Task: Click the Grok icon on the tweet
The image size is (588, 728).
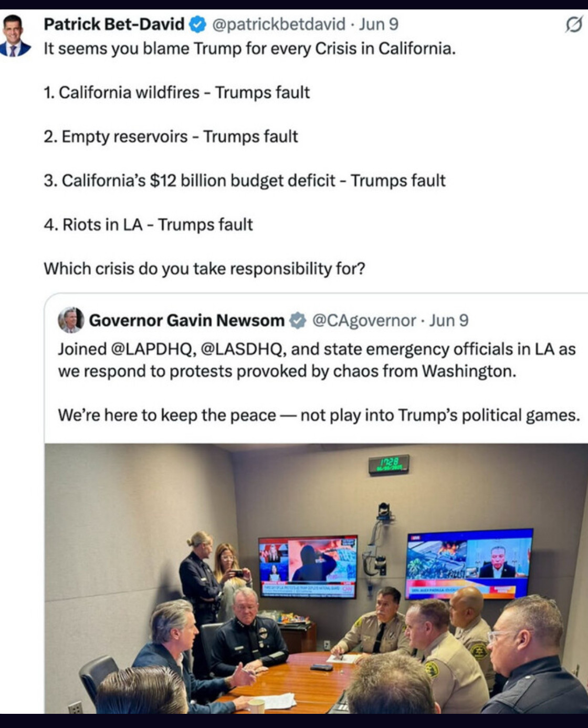Action: point(574,25)
